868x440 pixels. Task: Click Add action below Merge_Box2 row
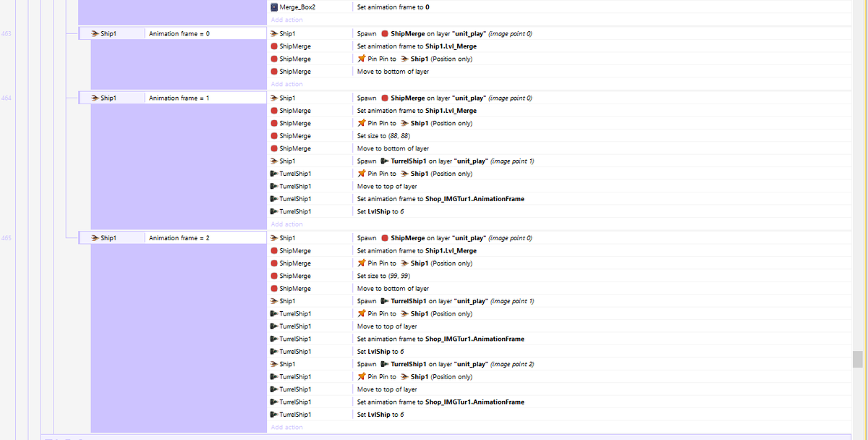click(x=287, y=20)
